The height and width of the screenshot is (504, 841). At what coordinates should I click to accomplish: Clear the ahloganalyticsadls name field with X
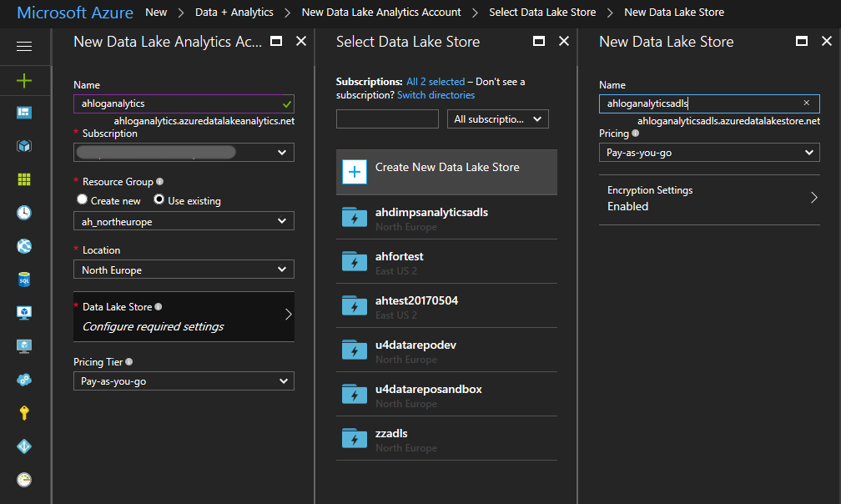pos(807,103)
